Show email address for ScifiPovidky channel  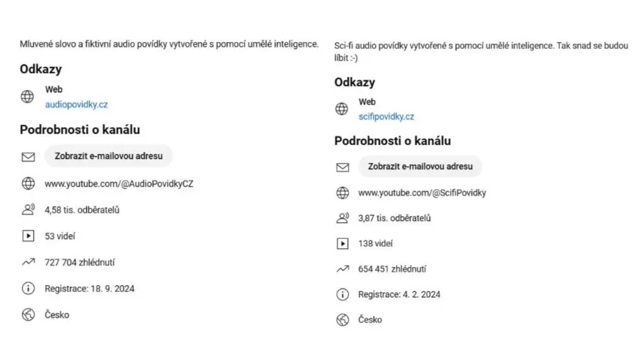(x=420, y=167)
